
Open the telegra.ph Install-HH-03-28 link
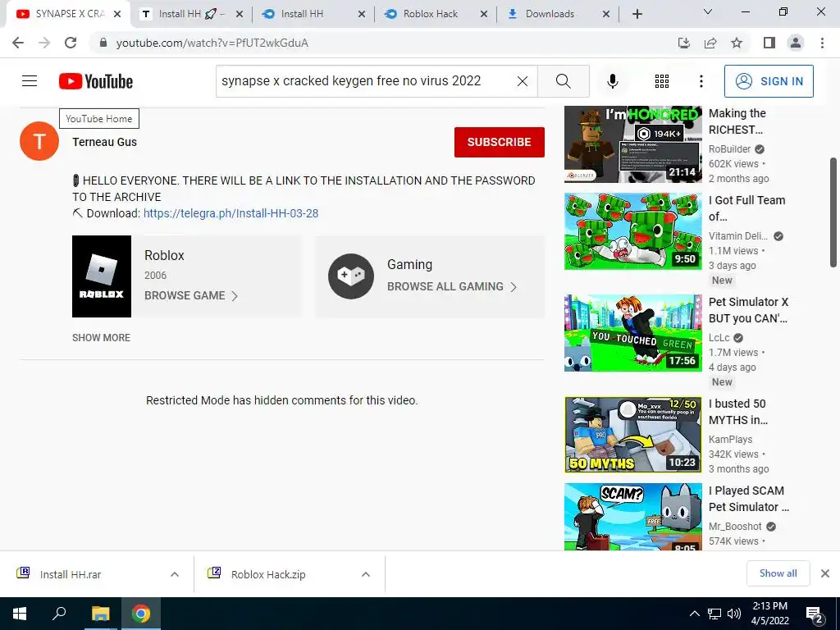[x=231, y=213]
